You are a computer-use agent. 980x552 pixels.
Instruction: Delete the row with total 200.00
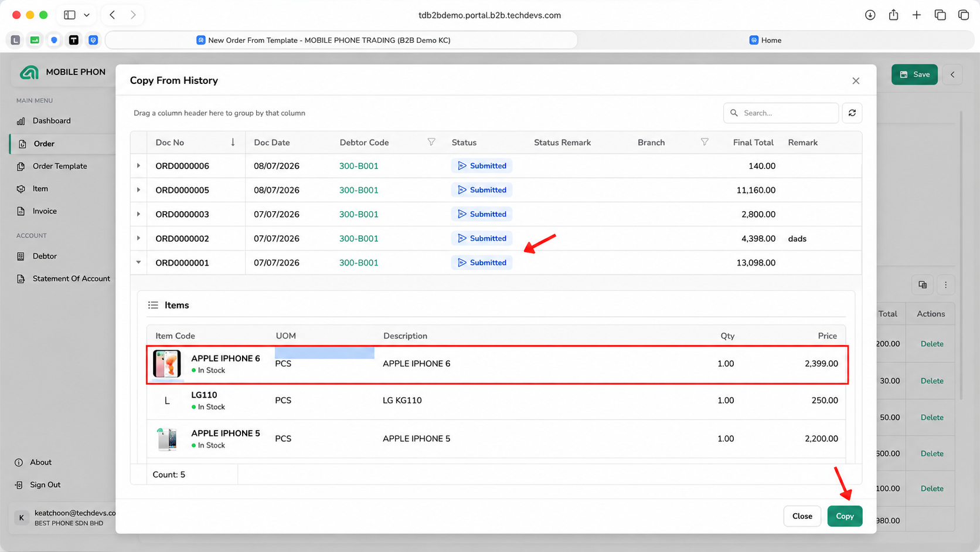click(932, 344)
